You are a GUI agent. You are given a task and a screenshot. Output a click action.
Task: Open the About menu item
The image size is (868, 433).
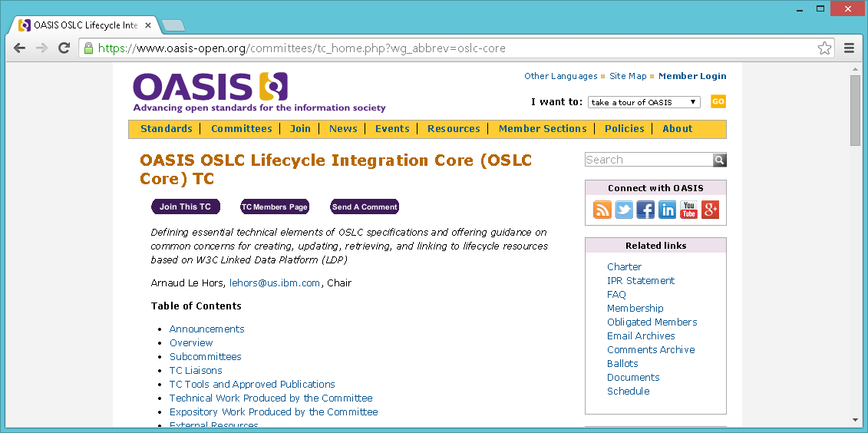(x=678, y=128)
